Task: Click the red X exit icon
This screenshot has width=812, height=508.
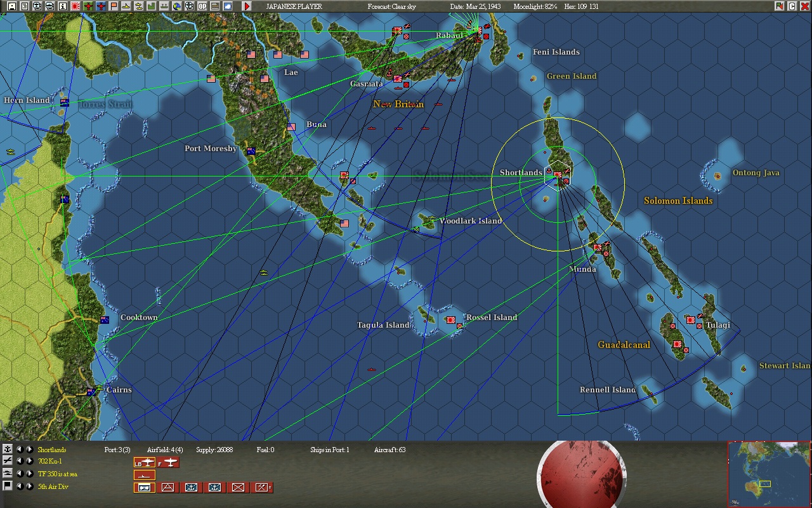Action: 805,6
